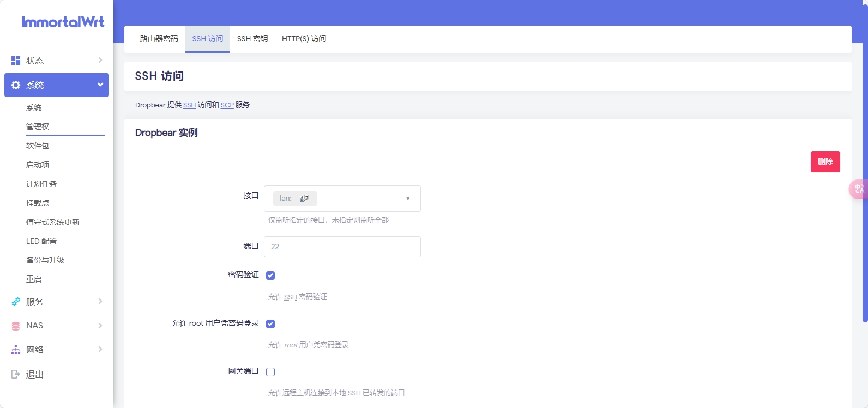The height and width of the screenshot is (408, 868).
Task: Expand the NAS menu chevron
Action: click(x=100, y=326)
